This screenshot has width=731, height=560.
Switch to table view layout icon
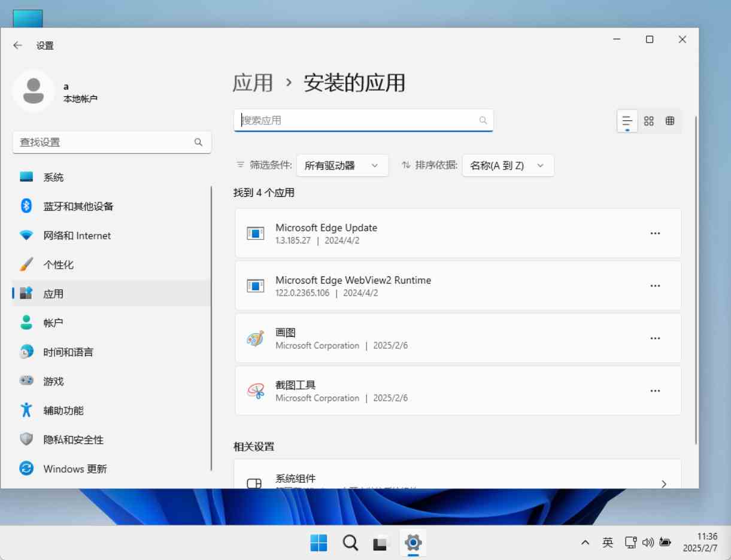pyautogui.click(x=670, y=121)
